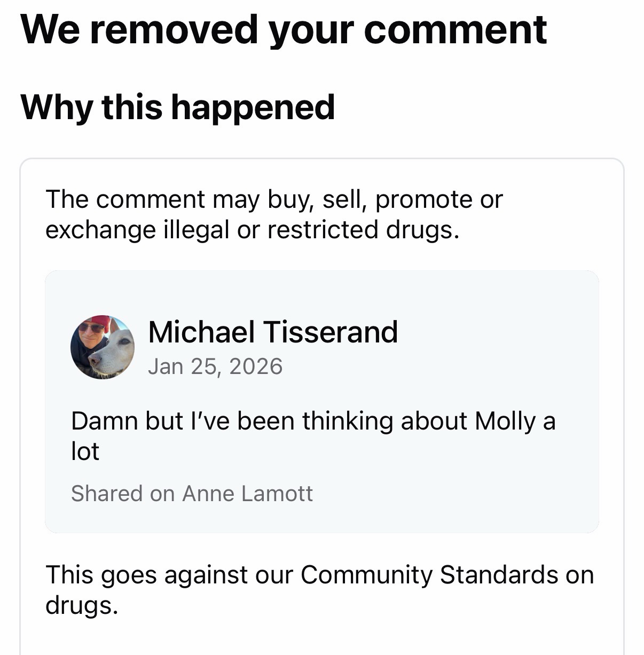Click the 'We removed your comment' title
Screen dimensions: 644x655
coord(284,29)
